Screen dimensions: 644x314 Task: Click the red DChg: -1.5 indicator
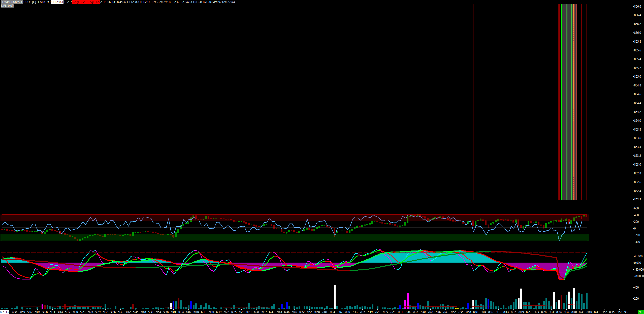click(x=92, y=2)
